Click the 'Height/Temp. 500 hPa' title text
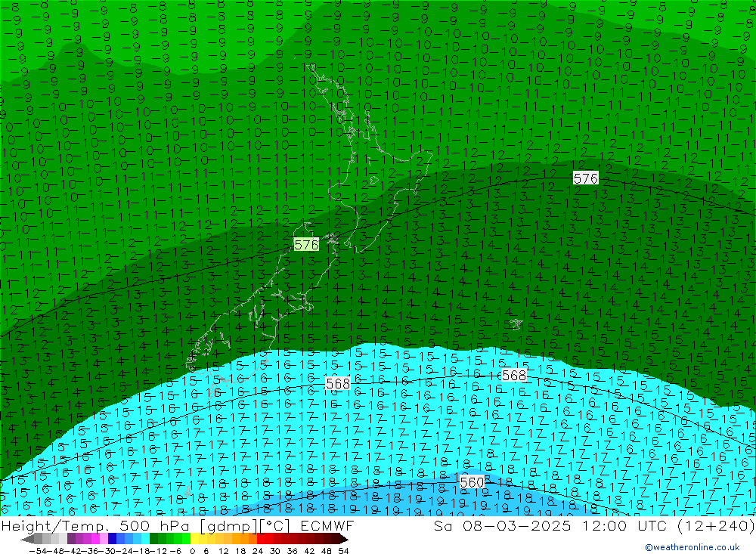This screenshot has width=756, height=554. click(97, 525)
